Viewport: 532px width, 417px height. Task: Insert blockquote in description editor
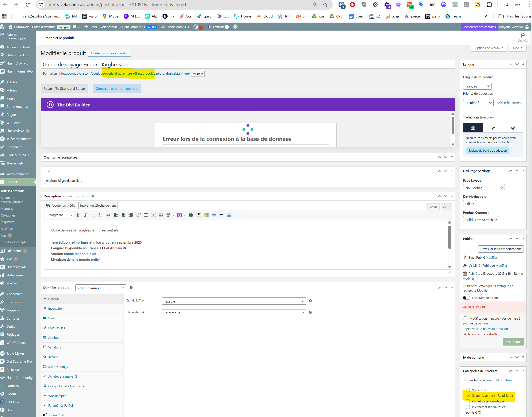tap(108, 215)
